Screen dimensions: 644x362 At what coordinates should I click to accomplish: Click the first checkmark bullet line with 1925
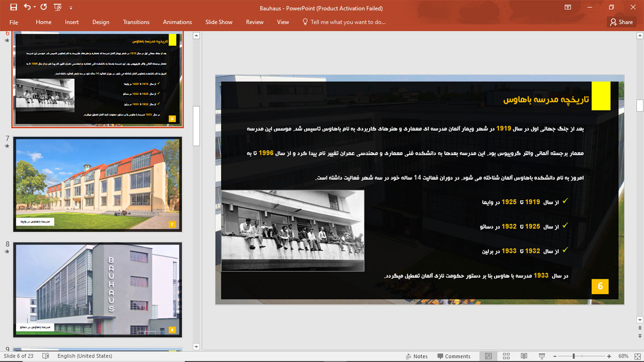525,202
